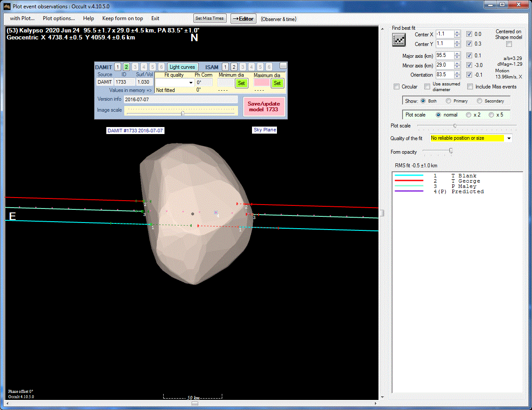Decrease Orientation value with the down arrow
Image resolution: width=532 pixels, height=410 pixels.
pos(457,77)
